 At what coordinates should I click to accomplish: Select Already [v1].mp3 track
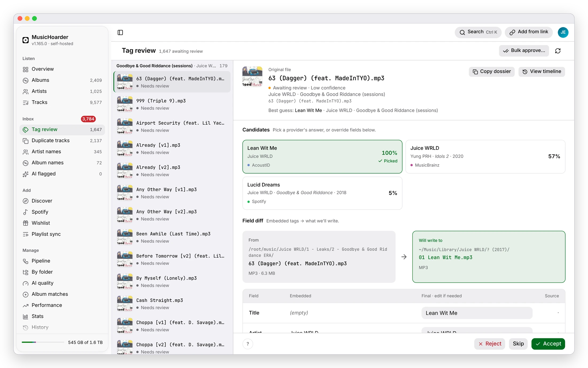(x=172, y=148)
